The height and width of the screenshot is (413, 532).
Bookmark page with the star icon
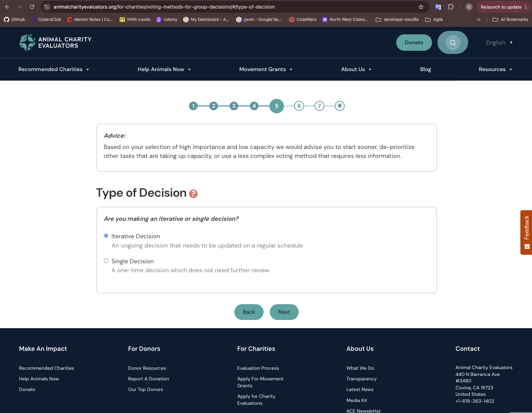tap(421, 7)
